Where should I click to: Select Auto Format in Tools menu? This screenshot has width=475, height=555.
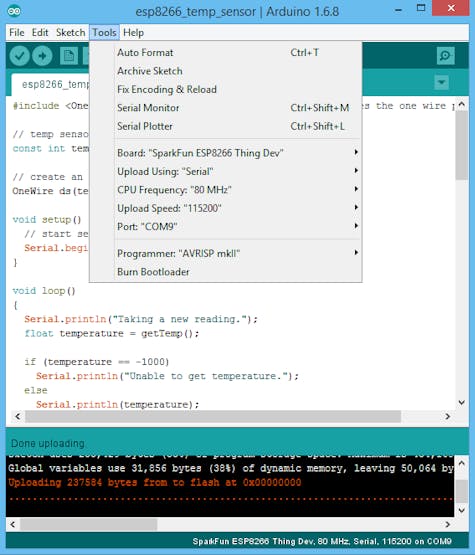point(225,52)
